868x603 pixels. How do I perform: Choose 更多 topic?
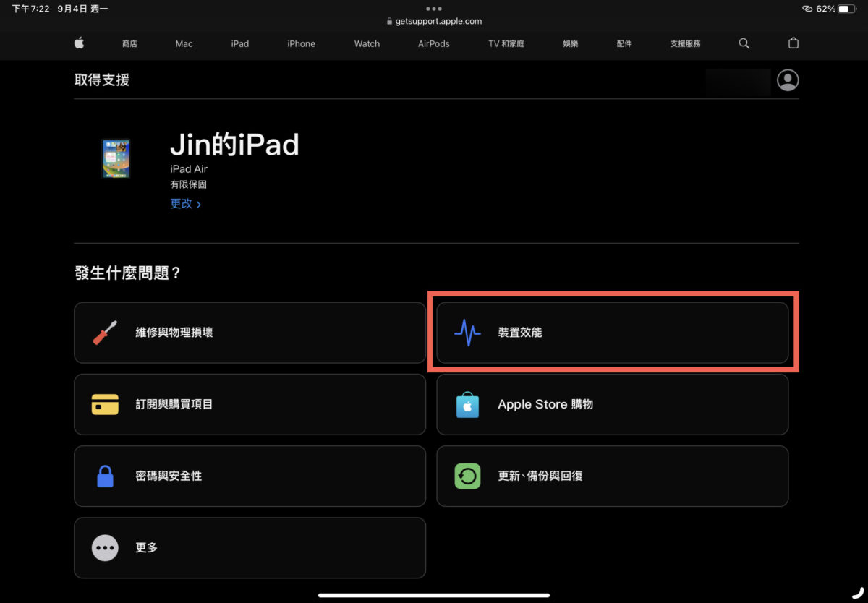pyautogui.click(x=250, y=547)
